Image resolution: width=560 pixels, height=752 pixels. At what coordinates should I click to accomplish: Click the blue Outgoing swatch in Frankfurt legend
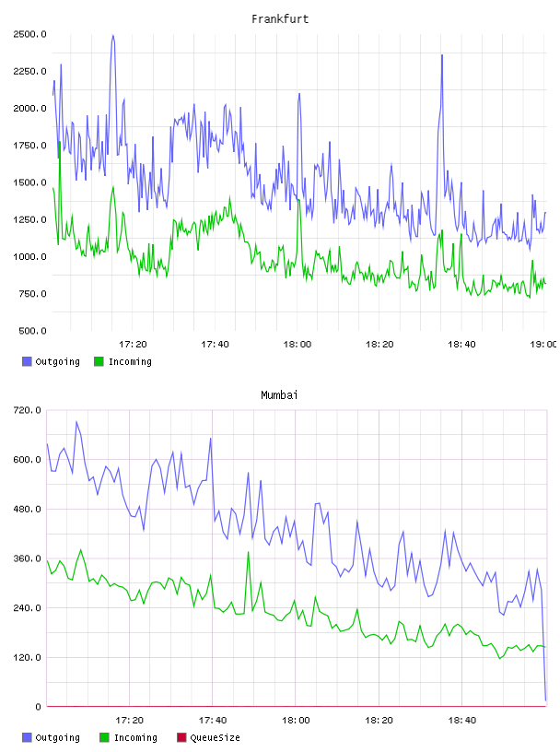pos(27,361)
